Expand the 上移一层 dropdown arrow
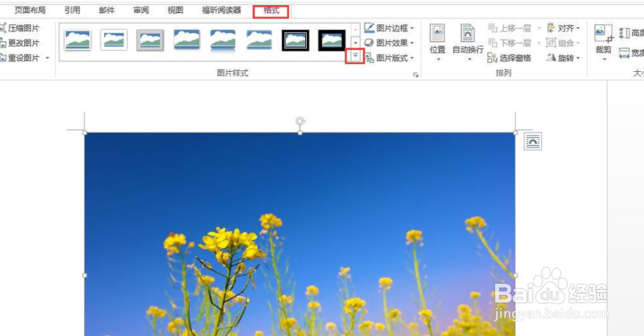Screen dimensions: 644x336 (x=539, y=29)
